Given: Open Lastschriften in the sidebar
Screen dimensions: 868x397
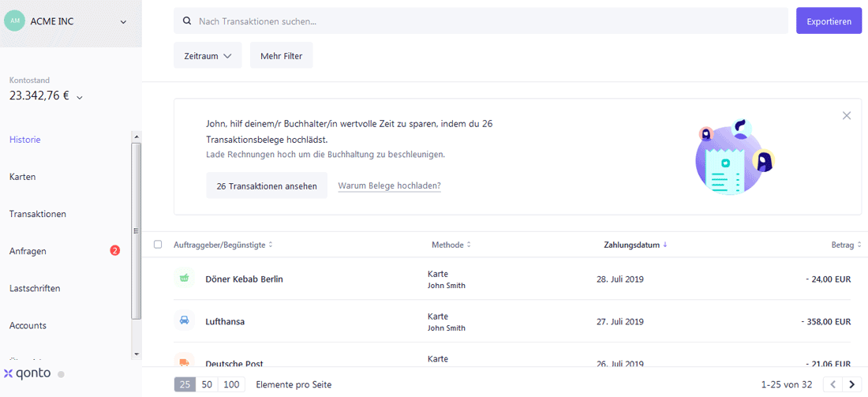Looking at the screenshot, I should 35,288.
